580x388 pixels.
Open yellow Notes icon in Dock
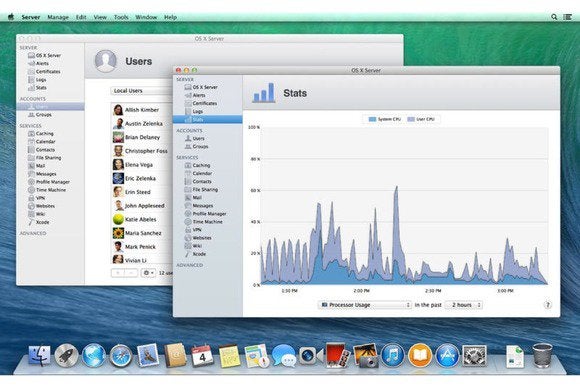229,356
